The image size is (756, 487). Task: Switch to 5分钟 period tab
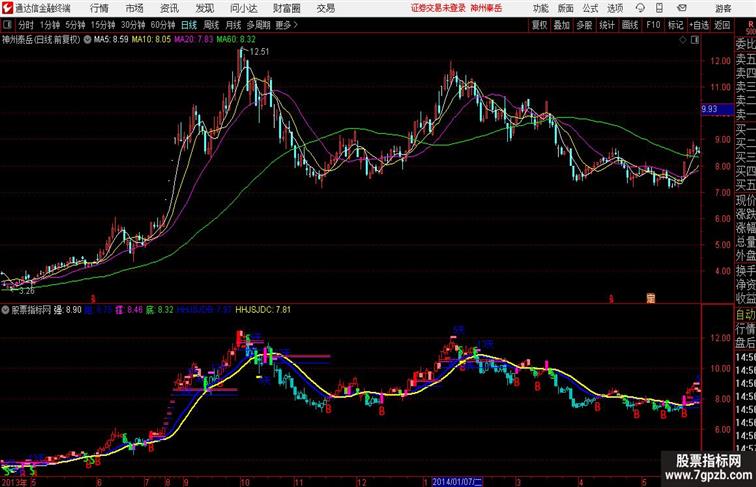click(75, 25)
